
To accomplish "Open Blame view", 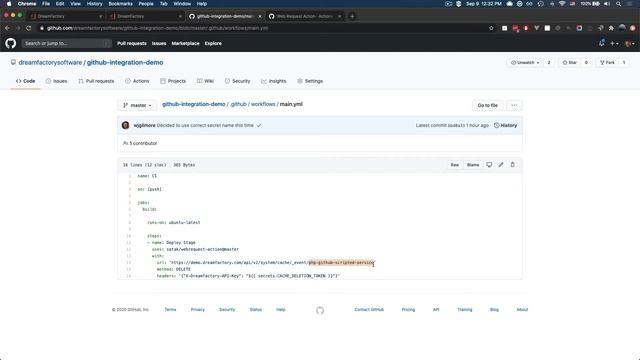I will [473, 165].
